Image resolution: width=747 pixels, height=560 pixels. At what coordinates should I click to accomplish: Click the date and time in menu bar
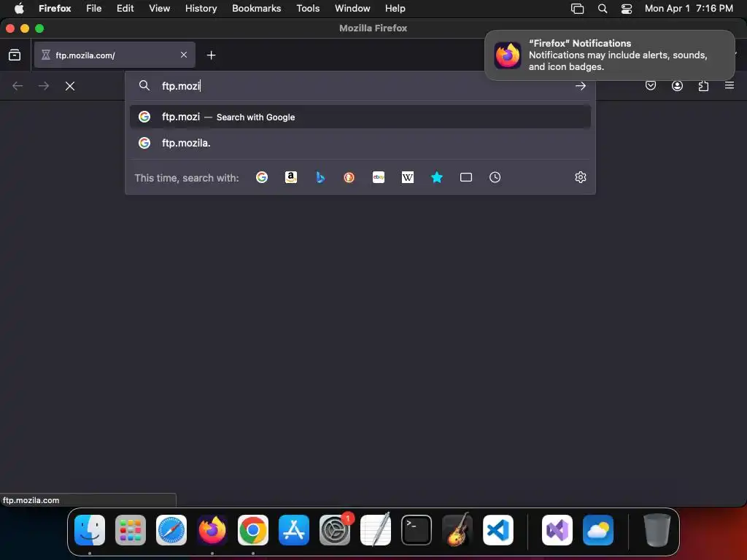pyautogui.click(x=689, y=8)
